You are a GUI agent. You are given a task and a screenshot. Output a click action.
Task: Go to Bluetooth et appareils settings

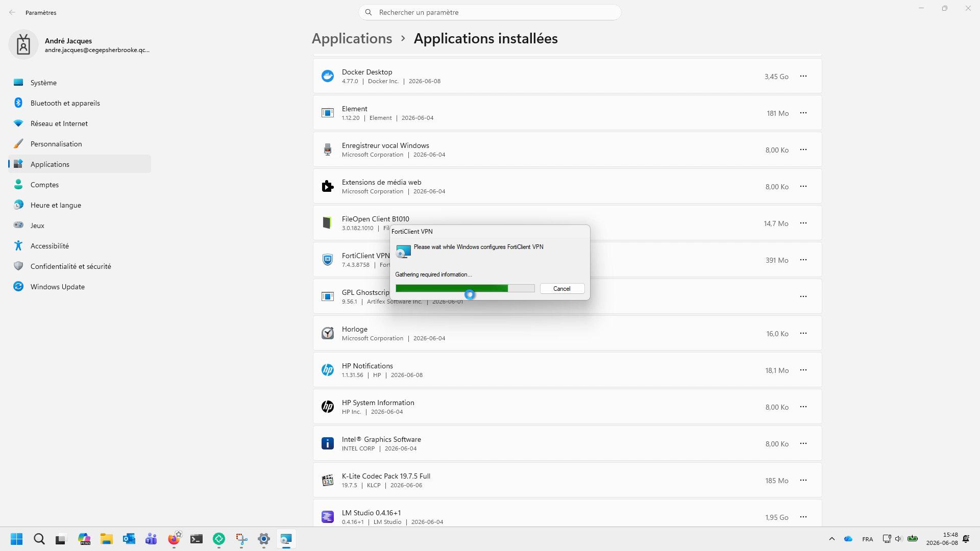click(x=80, y=103)
